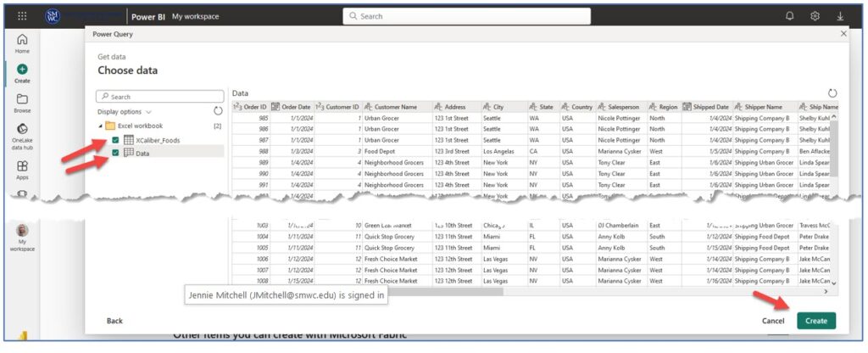Click the Ship Name column header
868x353 pixels.
pyautogui.click(x=818, y=107)
